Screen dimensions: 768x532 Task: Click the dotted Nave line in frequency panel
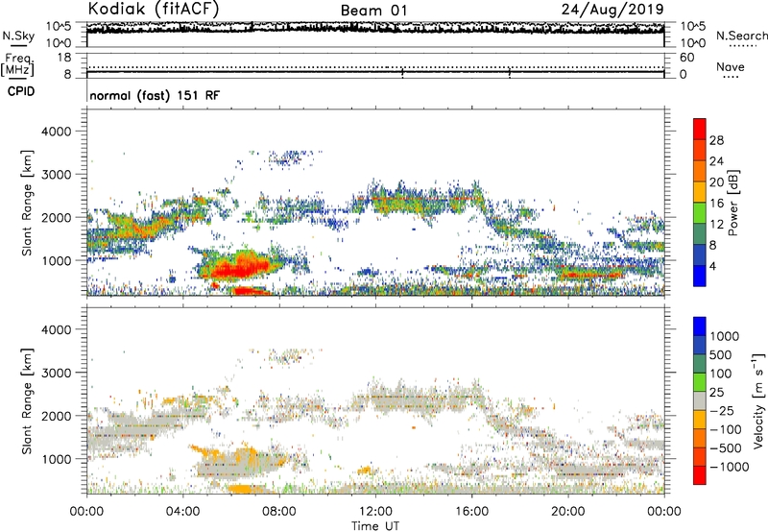coord(375,67)
